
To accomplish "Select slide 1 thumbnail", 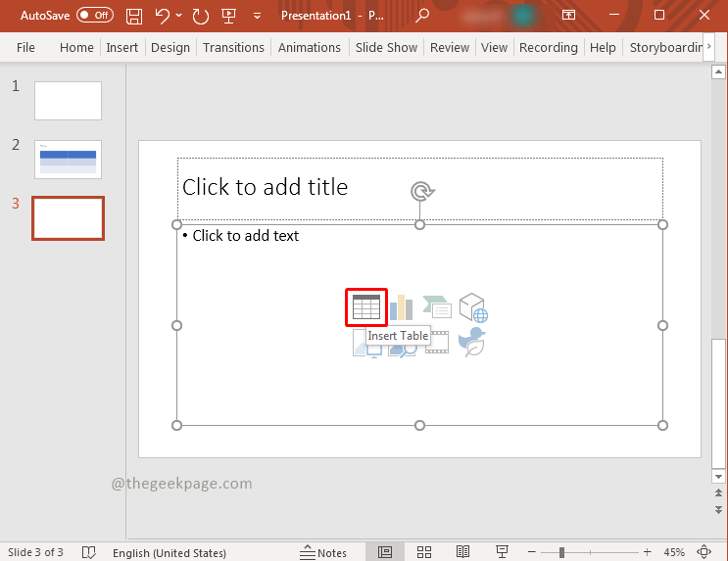I will [68, 101].
